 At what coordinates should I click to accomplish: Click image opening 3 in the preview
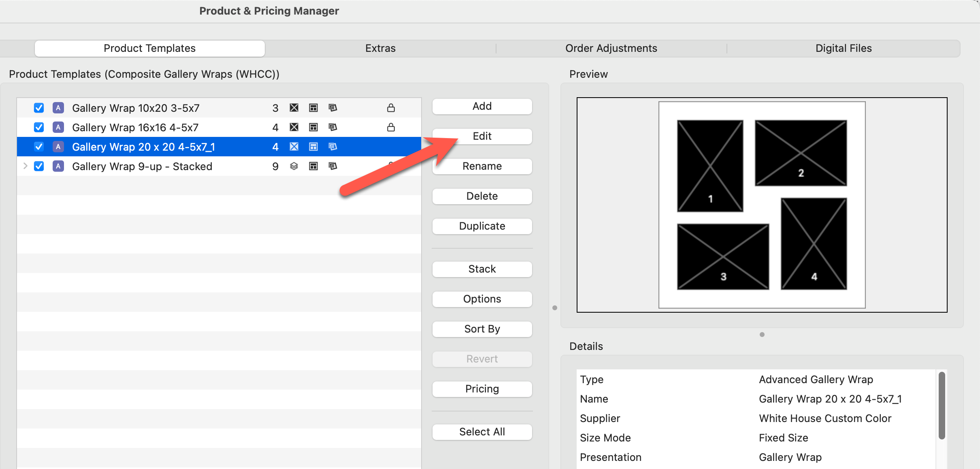pos(723,256)
